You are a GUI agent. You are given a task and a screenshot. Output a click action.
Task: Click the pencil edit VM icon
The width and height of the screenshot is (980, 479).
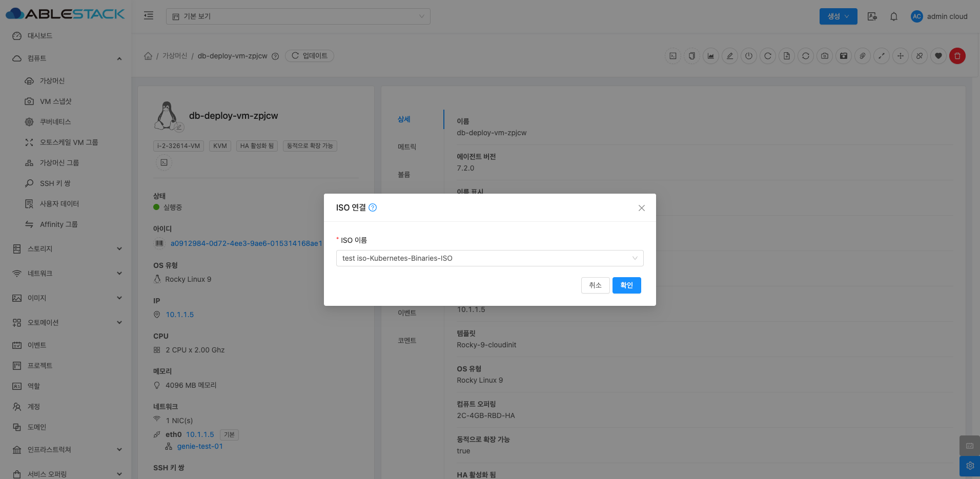point(730,56)
